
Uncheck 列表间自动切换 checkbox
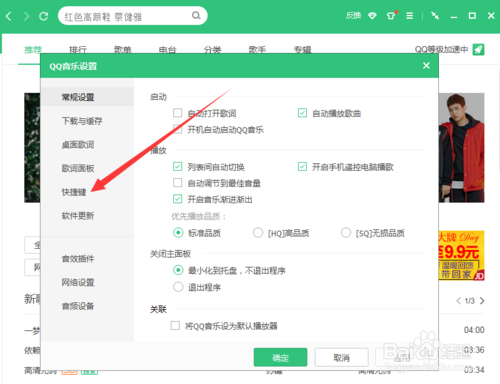[178, 166]
